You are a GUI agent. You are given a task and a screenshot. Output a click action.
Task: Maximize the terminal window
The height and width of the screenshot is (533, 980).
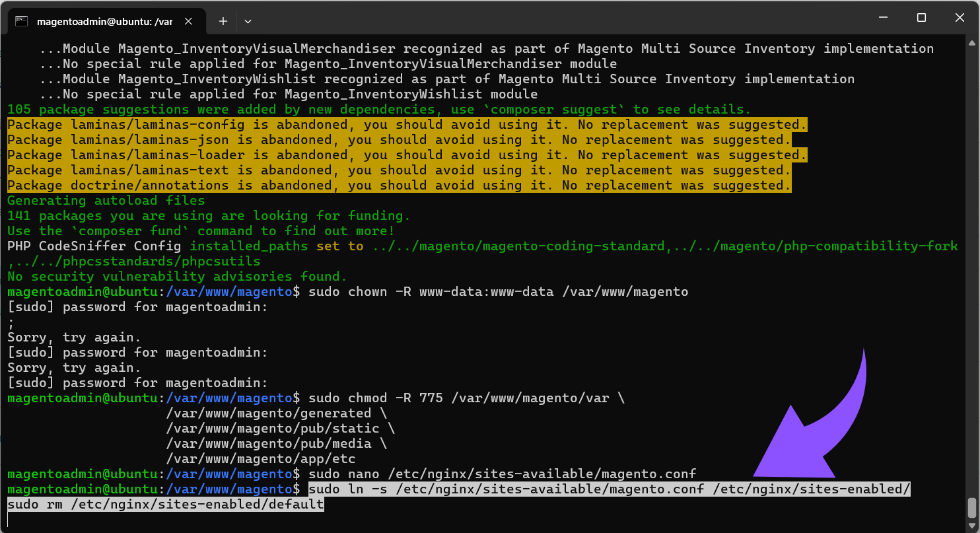[x=921, y=18]
